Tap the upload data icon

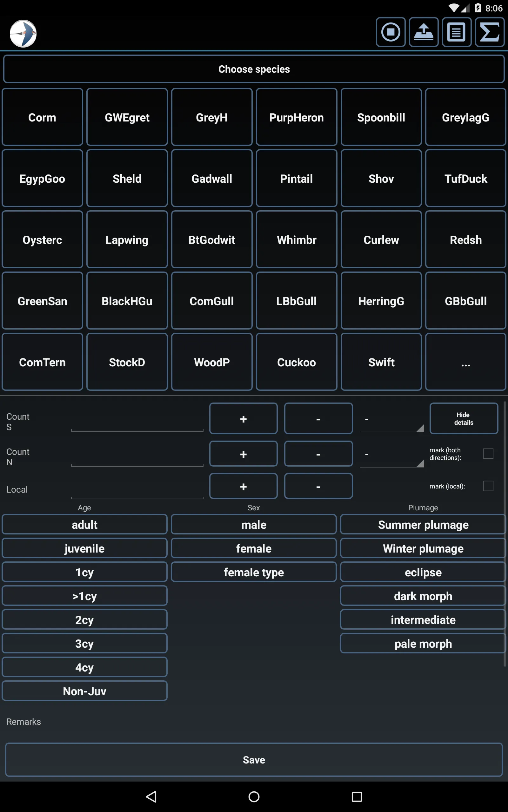(x=424, y=32)
